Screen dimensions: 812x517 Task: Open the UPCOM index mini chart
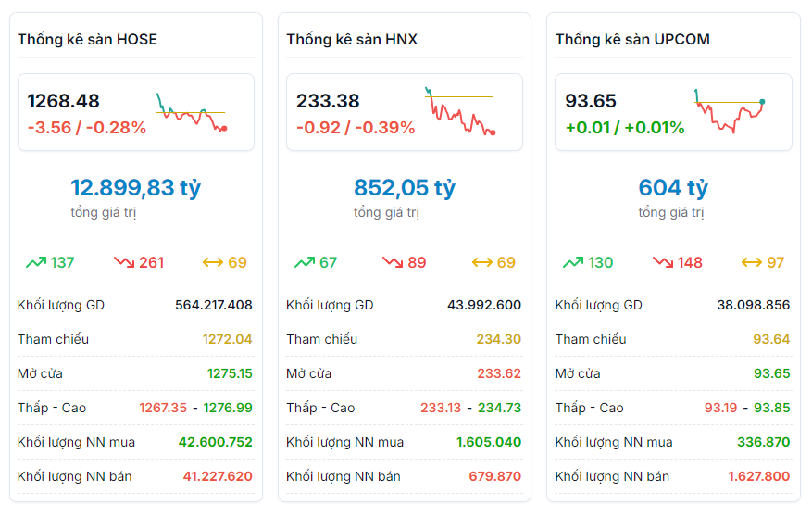coord(730,113)
